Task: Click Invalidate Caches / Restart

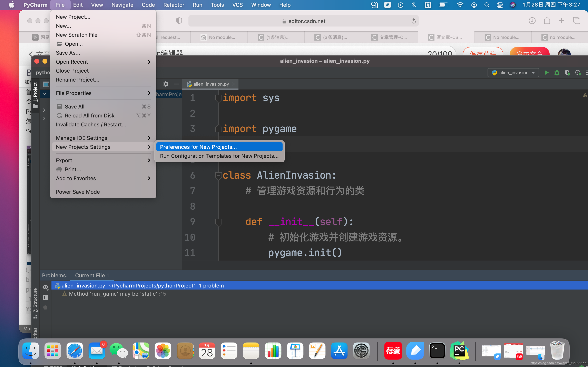Action: (x=91, y=125)
